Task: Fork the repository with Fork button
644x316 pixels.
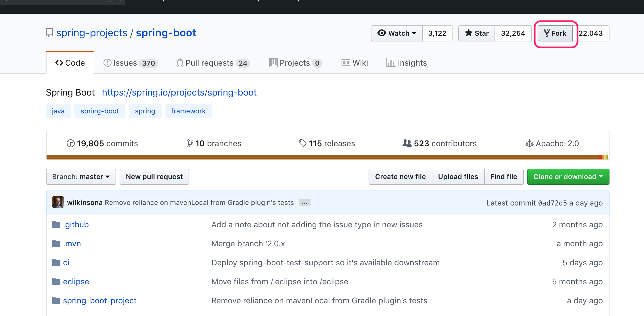Action: click(x=555, y=33)
